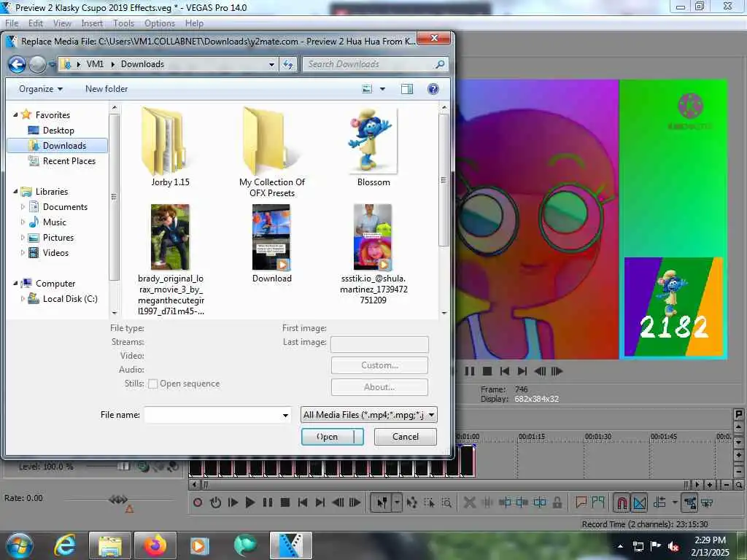Expand the Local Disk (C:) node

pyautogui.click(x=23, y=298)
